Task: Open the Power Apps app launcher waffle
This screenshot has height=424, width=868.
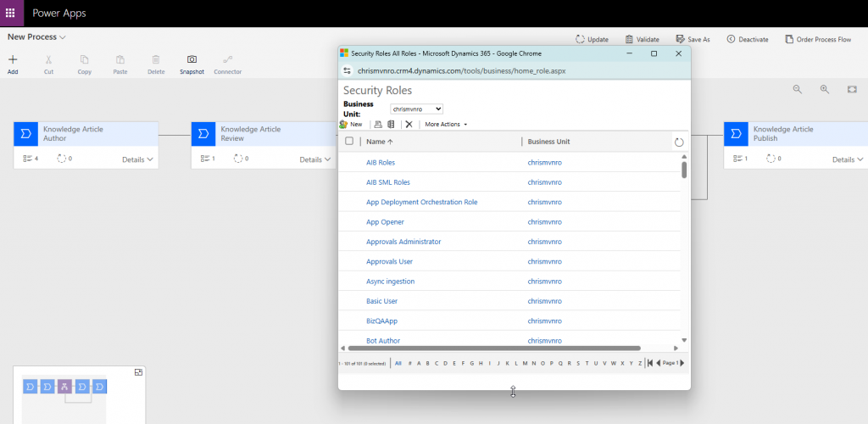Action: [12, 14]
